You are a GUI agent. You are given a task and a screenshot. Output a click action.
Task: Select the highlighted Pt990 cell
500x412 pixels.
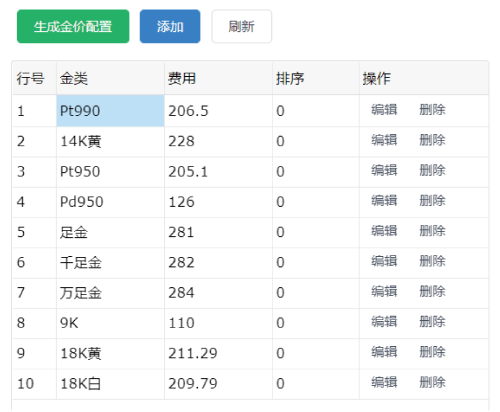[x=110, y=111]
